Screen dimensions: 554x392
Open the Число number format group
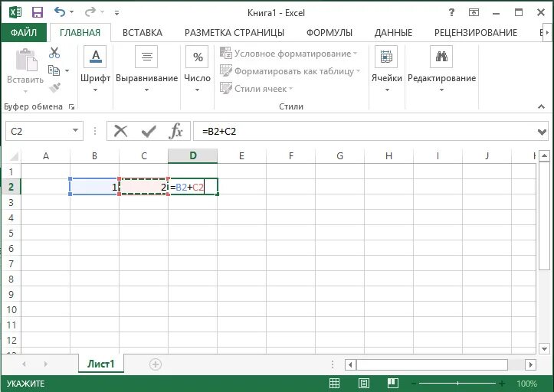[197, 69]
